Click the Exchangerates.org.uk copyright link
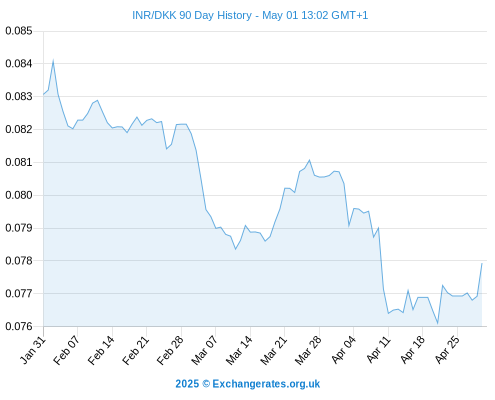Image resolution: width=495 pixels, height=400 pixels. click(x=247, y=384)
